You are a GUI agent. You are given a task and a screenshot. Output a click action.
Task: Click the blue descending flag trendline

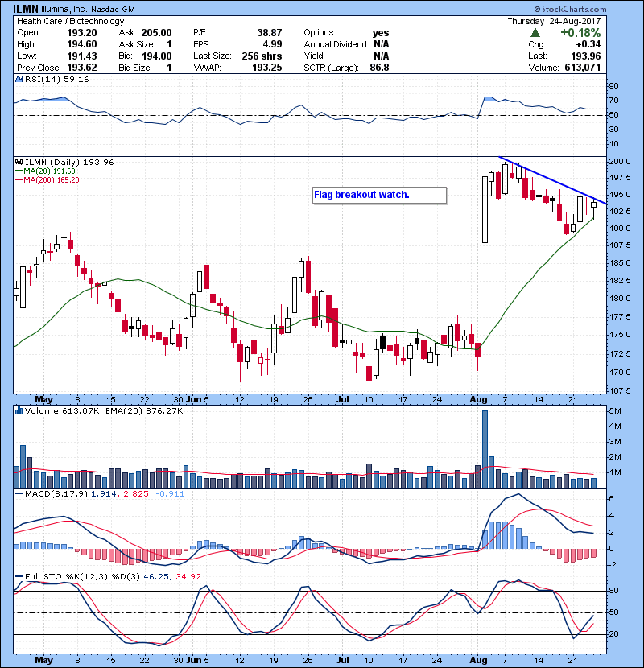click(553, 180)
